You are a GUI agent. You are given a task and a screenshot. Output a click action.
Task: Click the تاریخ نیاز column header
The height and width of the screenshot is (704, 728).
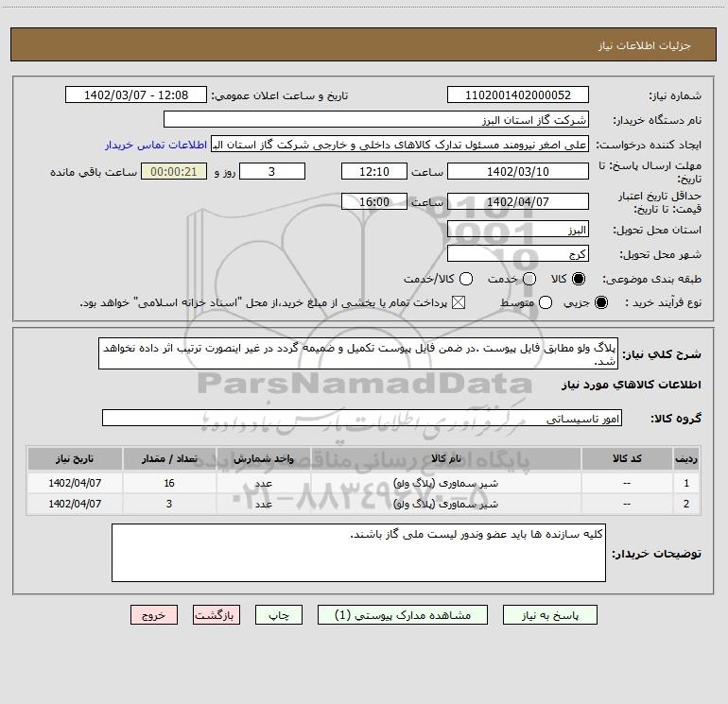75,458
